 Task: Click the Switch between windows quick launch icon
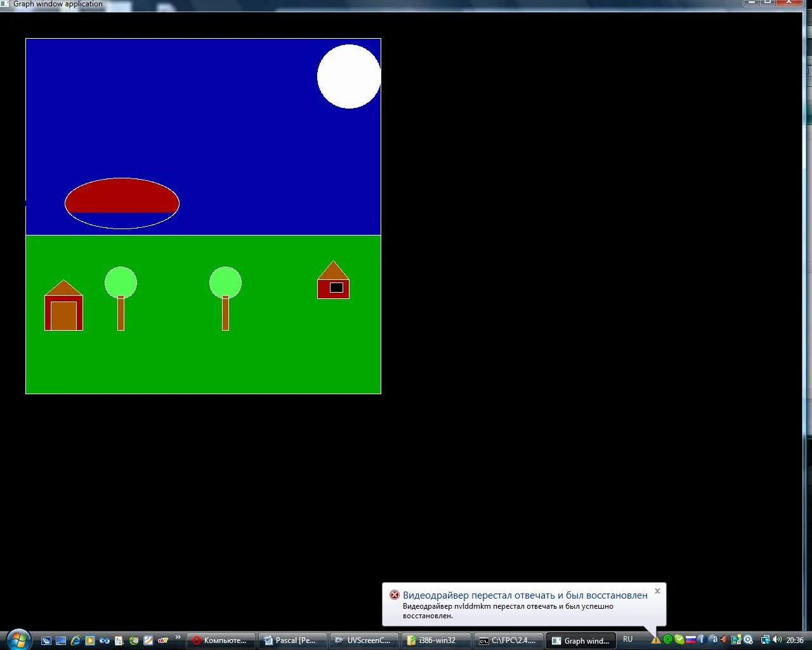[46, 640]
